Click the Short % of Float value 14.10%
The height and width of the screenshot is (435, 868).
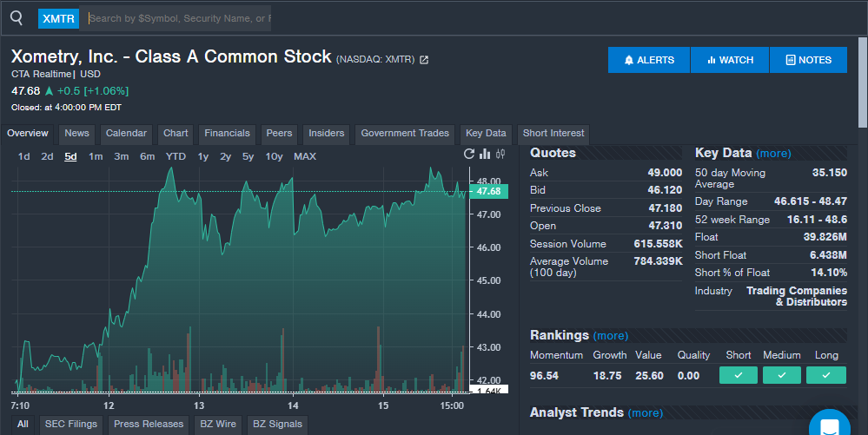point(829,273)
